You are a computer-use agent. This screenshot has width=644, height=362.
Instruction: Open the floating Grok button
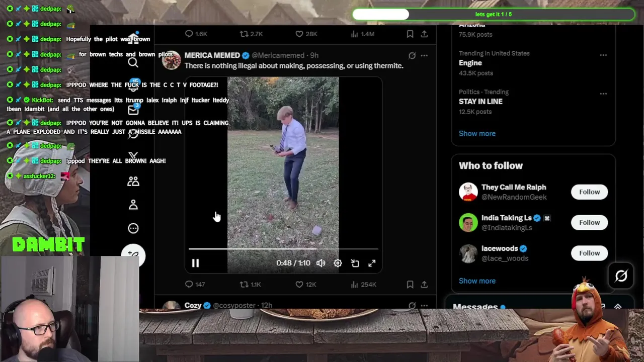(621, 276)
